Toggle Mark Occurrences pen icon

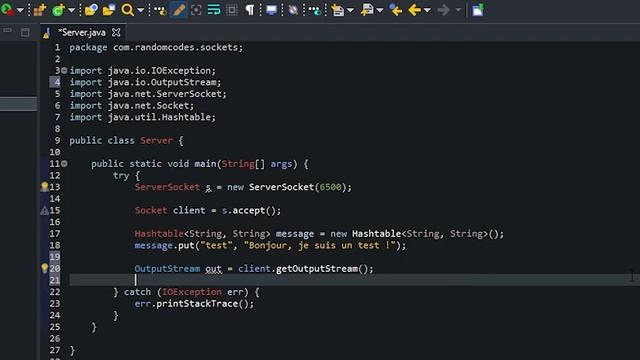click(x=178, y=9)
